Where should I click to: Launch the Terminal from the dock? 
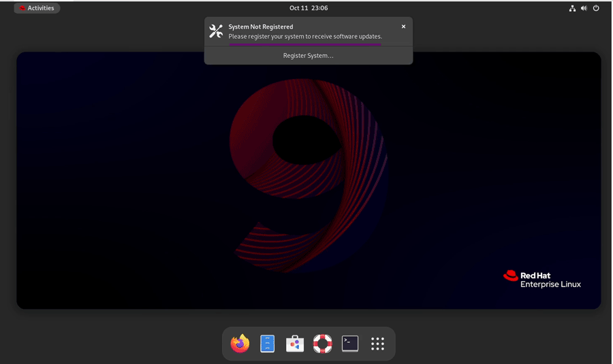point(350,344)
